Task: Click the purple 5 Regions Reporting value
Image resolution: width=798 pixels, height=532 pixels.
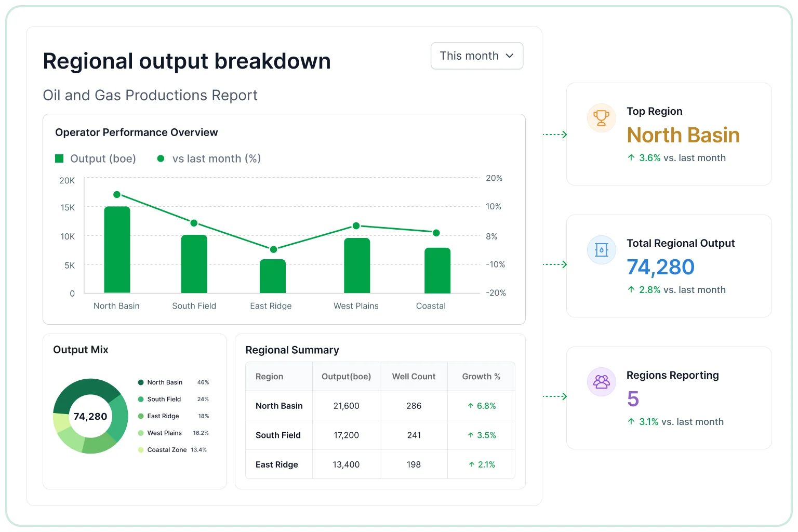Action: [x=633, y=399]
